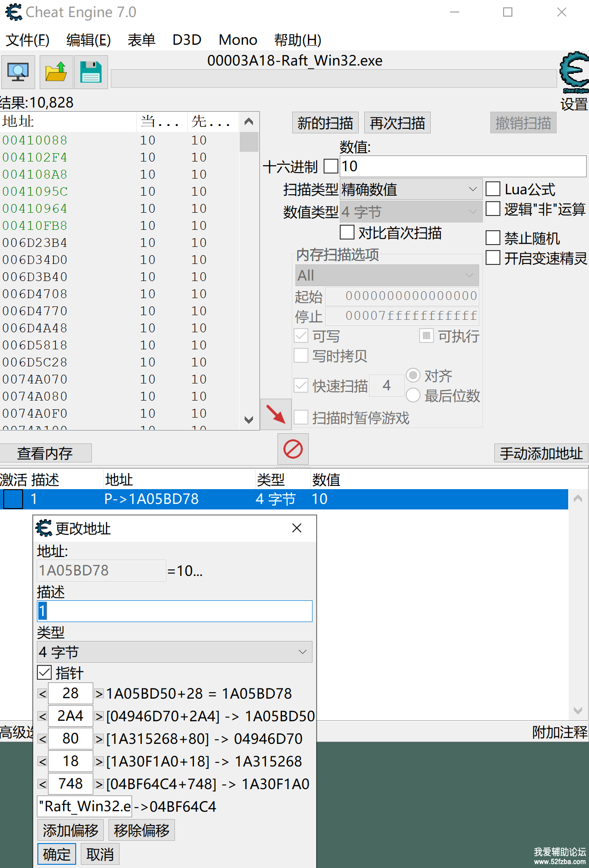Open the 编辑(E) menu
The width and height of the screenshot is (589, 868).
(x=89, y=40)
